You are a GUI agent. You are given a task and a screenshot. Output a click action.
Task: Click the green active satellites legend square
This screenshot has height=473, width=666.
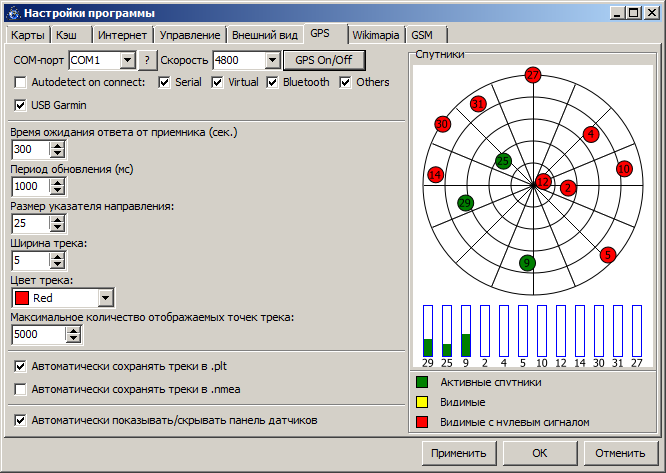coord(422,381)
